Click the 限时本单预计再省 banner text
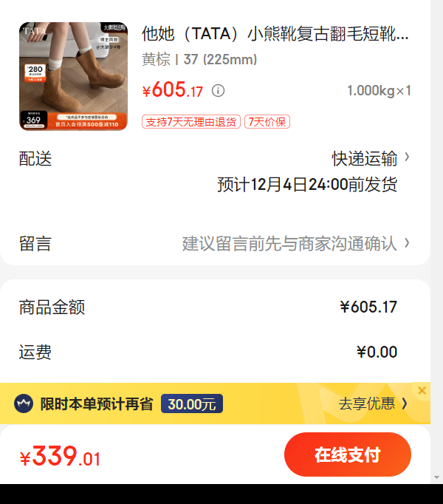Viewport: 443px width, 504px height. [97, 403]
